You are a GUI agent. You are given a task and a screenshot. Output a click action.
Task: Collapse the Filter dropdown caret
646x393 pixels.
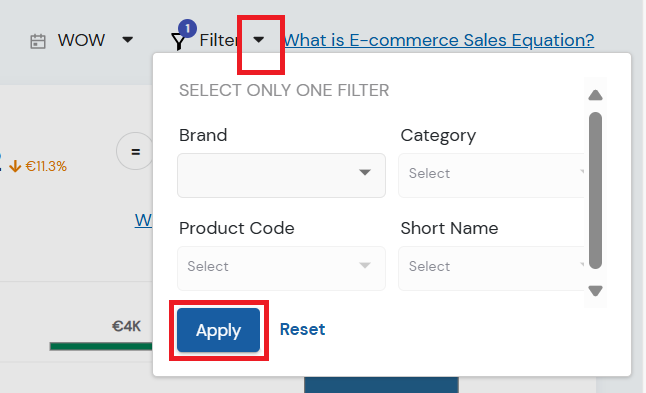258,40
